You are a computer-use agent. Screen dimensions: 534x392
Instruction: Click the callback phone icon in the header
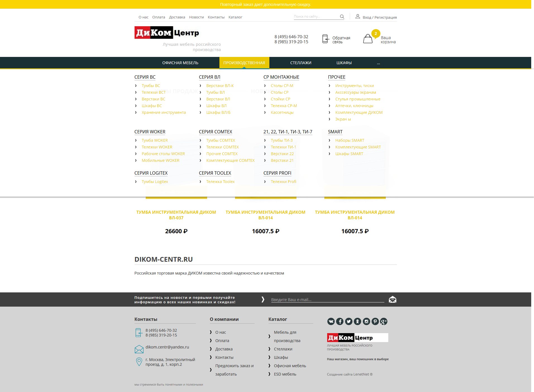(325, 39)
